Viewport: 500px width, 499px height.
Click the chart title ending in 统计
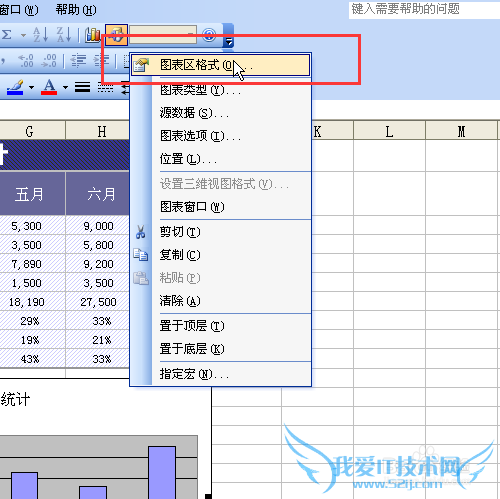point(15,399)
